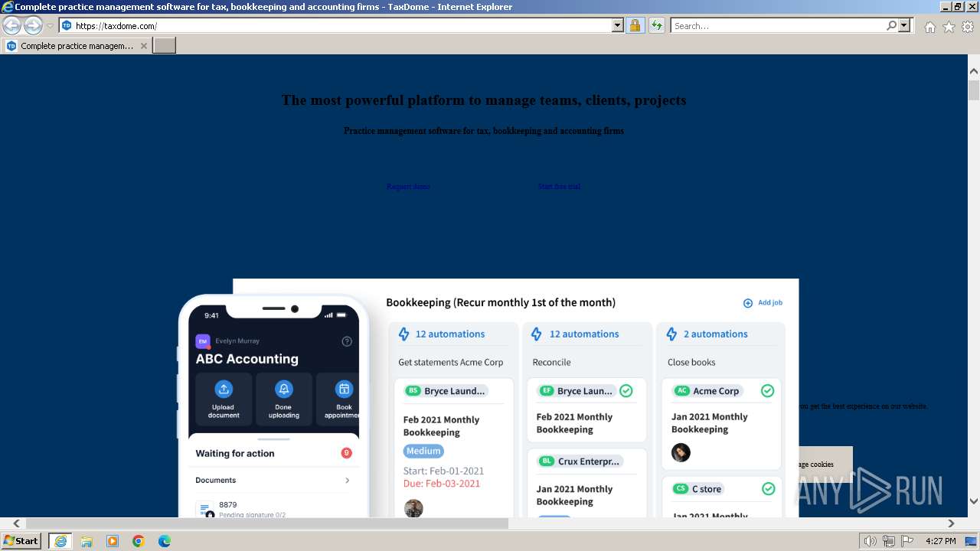Click the 4:27 PM system clock
The image size is (980, 551).
point(940,541)
